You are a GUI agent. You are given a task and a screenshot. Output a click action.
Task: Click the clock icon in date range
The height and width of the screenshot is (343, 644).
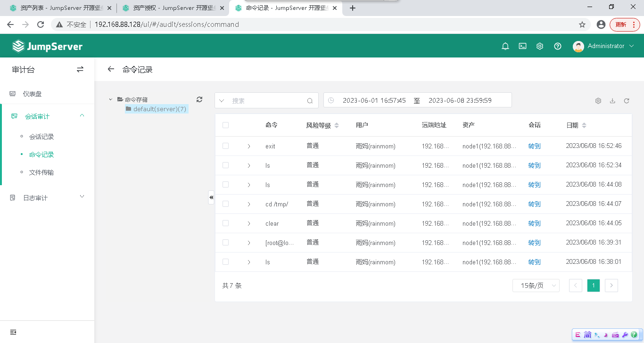click(x=331, y=100)
